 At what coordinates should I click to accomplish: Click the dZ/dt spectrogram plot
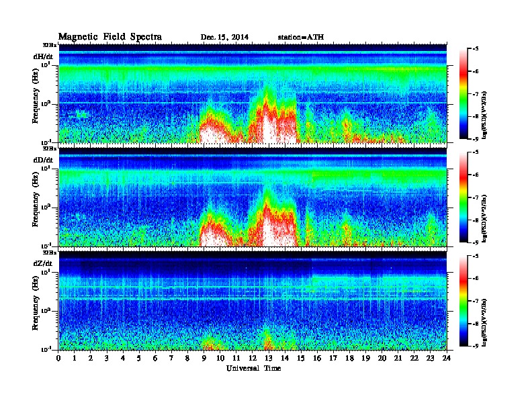253,301
